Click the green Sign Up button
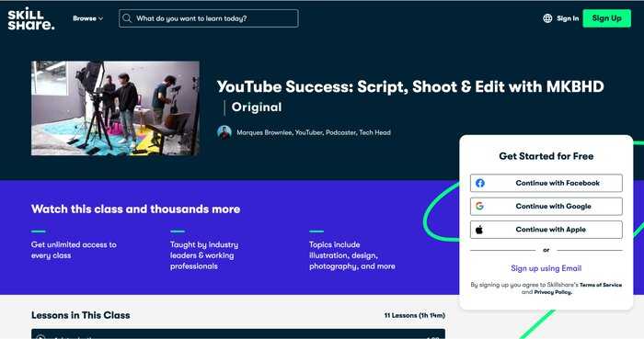The image size is (644, 339). pos(606,18)
